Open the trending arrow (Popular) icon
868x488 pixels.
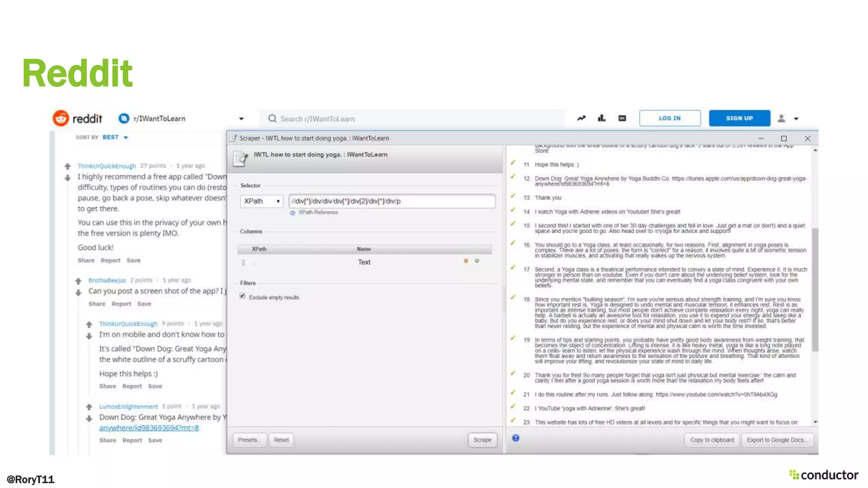tap(581, 118)
